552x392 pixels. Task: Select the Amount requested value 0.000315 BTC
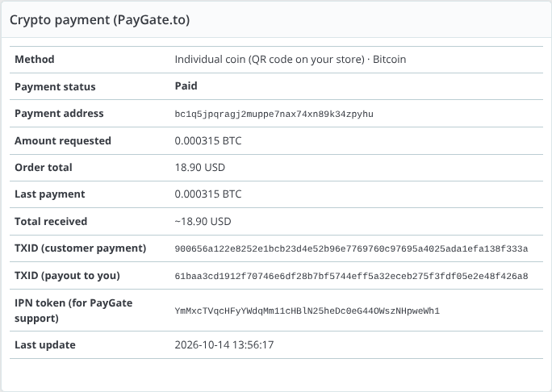pos(208,141)
